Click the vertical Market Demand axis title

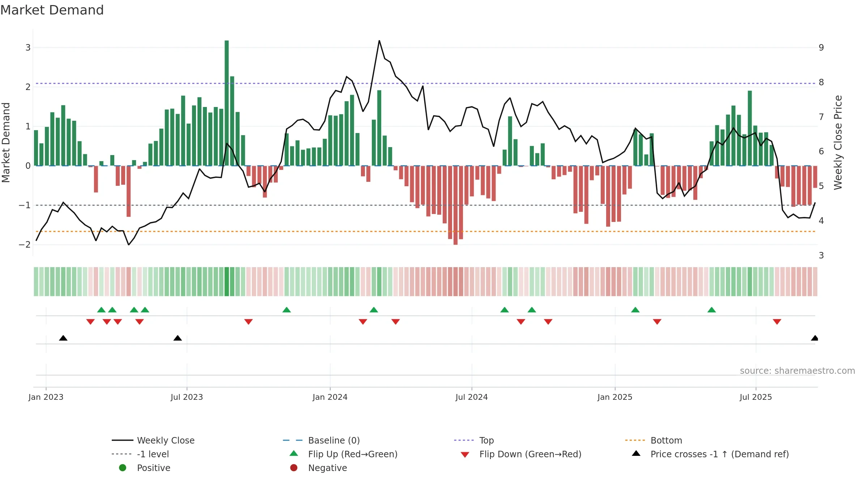(6, 142)
